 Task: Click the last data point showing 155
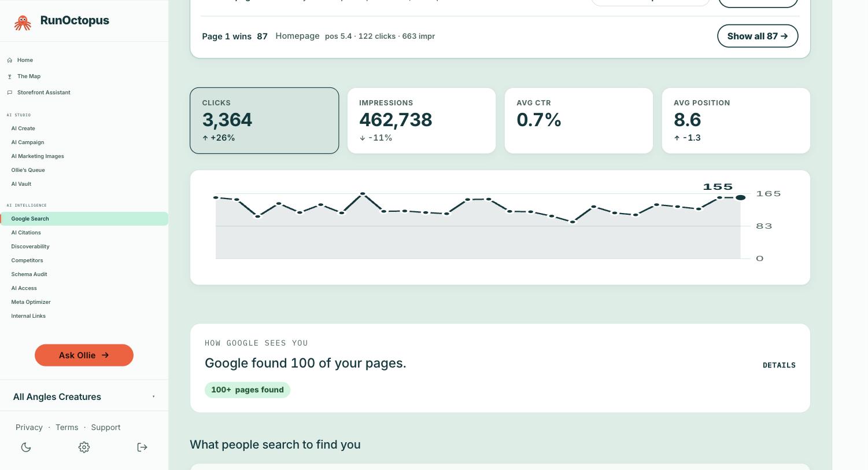(x=740, y=198)
